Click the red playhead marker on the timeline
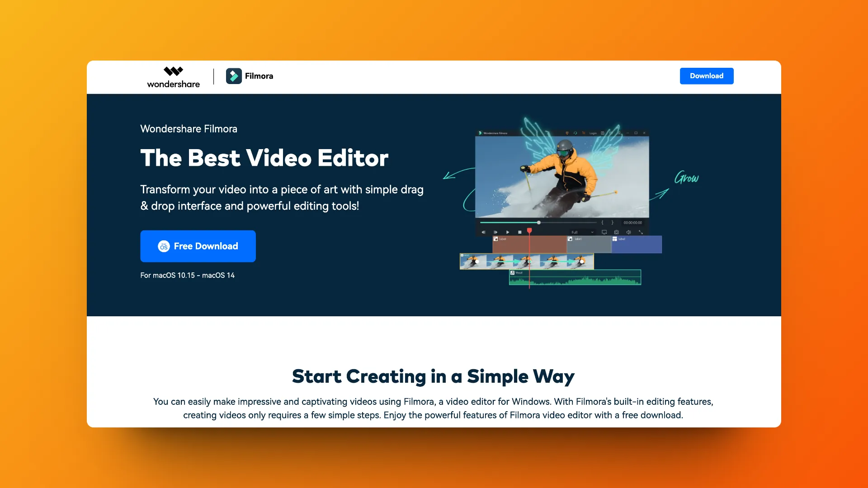 pyautogui.click(x=529, y=231)
